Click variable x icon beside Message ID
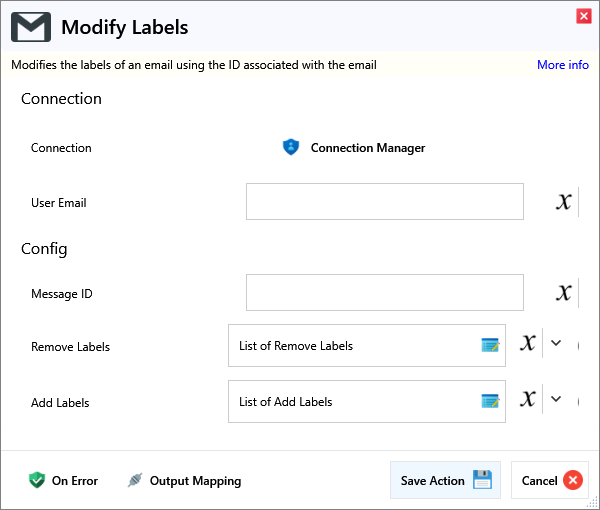The width and height of the screenshot is (600, 510). 564,292
